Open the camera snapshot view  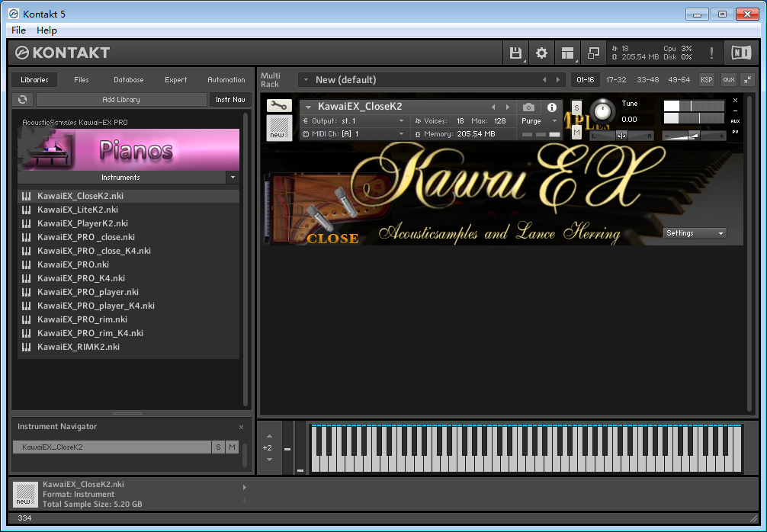click(528, 107)
